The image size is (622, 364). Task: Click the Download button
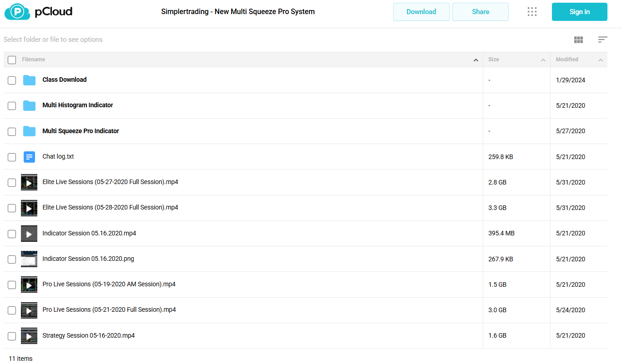(x=421, y=12)
